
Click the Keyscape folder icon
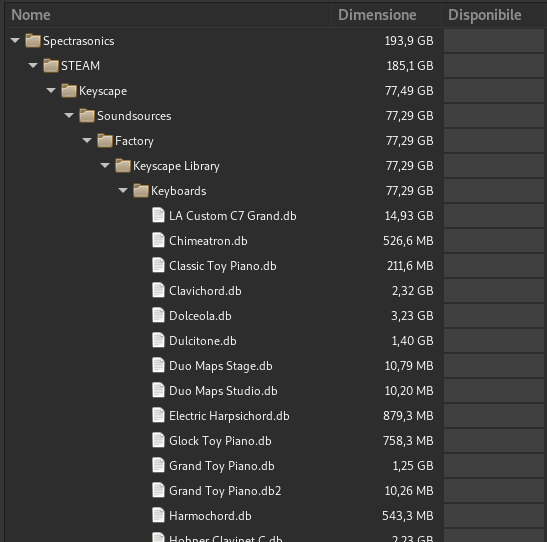click(x=69, y=91)
